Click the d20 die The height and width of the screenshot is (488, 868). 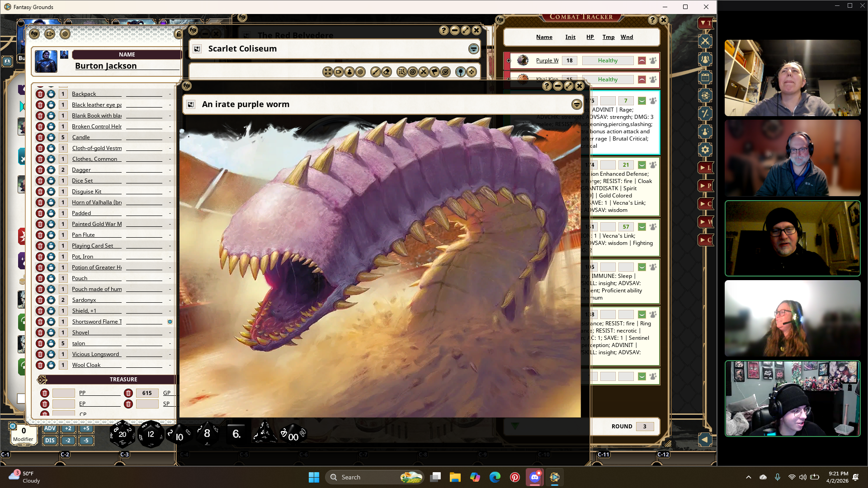pyautogui.click(x=122, y=434)
